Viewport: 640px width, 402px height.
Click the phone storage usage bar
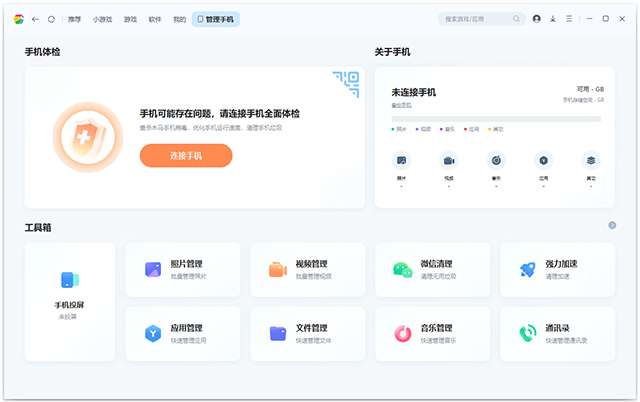point(496,119)
